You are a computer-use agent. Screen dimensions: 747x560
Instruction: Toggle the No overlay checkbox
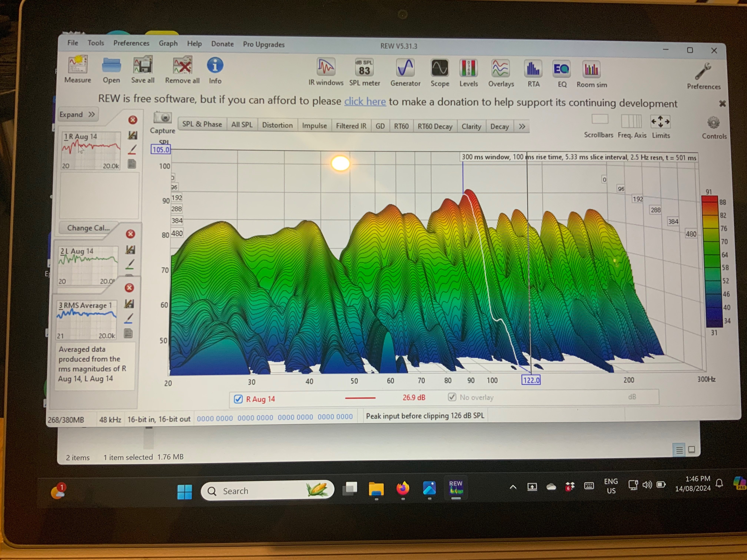point(452,397)
